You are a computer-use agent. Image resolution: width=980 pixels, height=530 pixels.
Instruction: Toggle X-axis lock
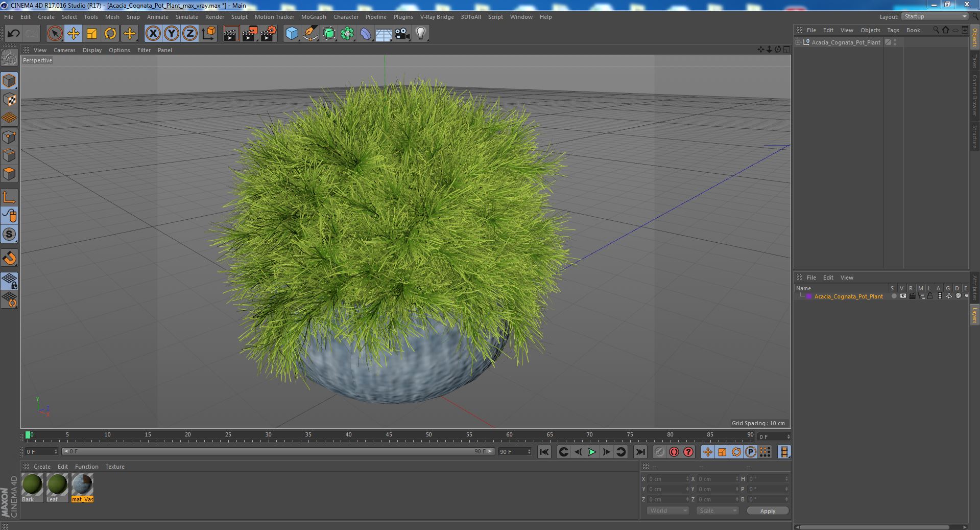click(x=153, y=34)
